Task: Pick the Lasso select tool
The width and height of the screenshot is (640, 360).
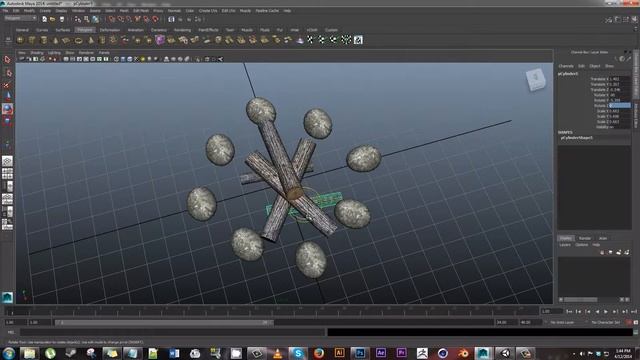Action: tap(7, 73)
